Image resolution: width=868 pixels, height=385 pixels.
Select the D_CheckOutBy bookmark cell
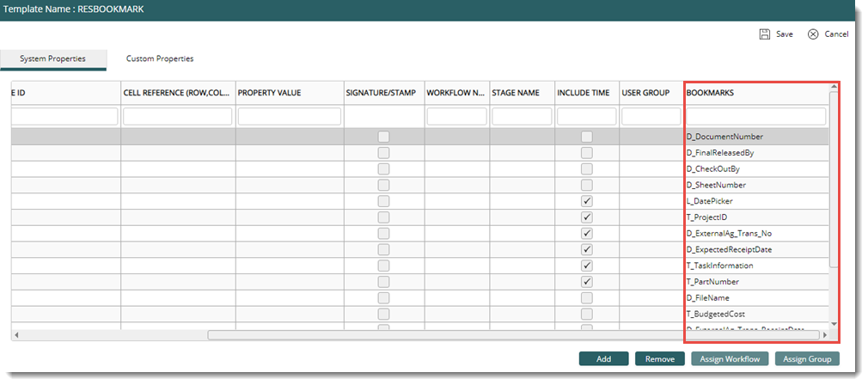coord(756,168)
